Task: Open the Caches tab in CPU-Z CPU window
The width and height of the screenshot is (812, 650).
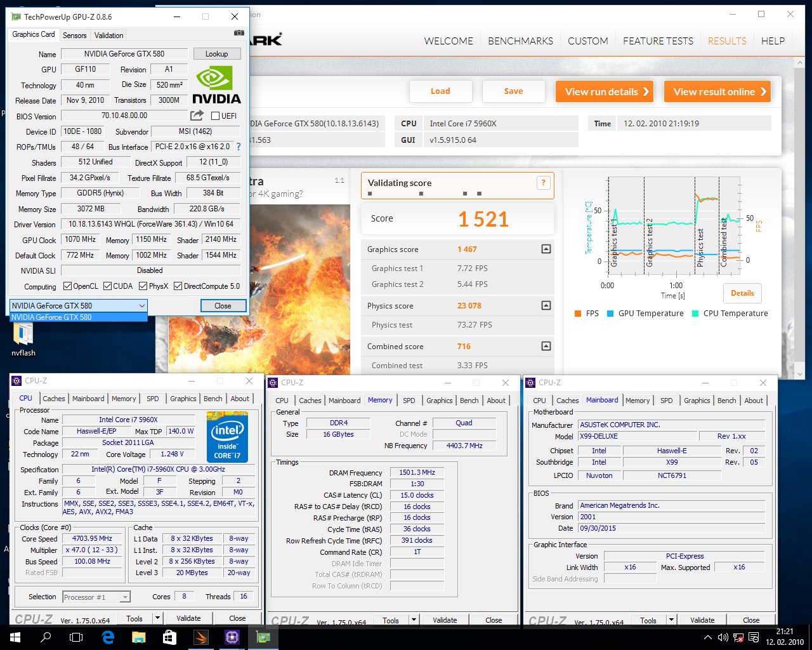Action: [54, 399]
